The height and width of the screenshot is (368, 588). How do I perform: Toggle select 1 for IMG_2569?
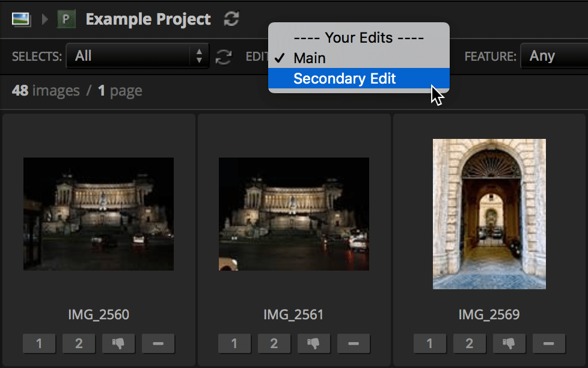tap(429, 344)
